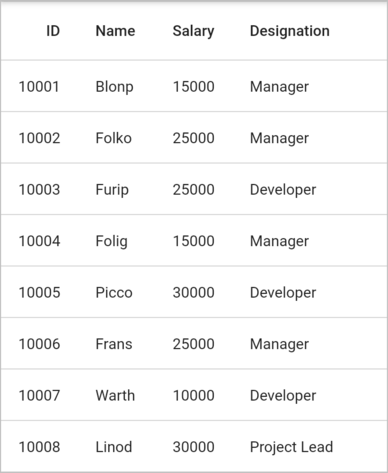Click Developer designation in row 10003
The width and height of the screenshot is (388, 473).
click(283, 190)
